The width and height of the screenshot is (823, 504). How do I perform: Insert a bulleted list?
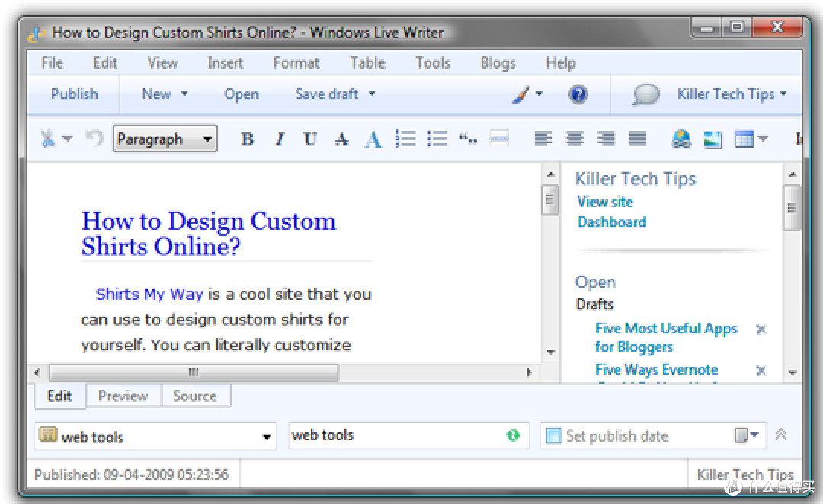pyautogui.click(x=437, y=139)
